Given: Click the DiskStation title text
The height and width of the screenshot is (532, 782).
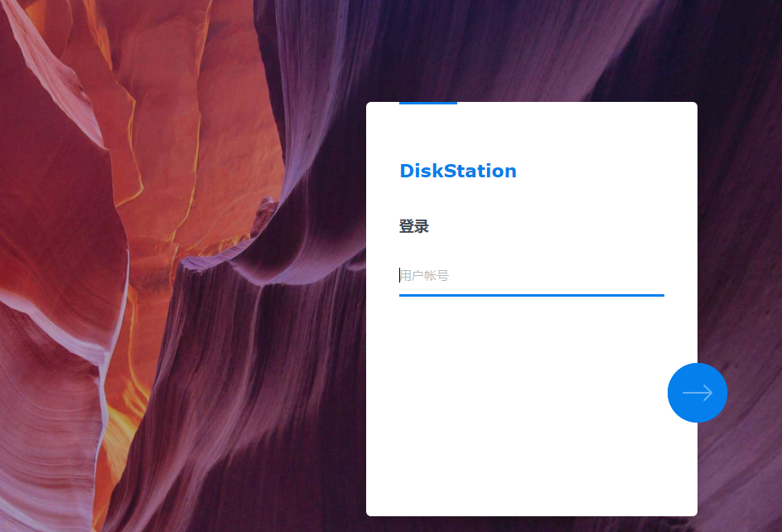Looking at the screenshot, I should [458, 172].
